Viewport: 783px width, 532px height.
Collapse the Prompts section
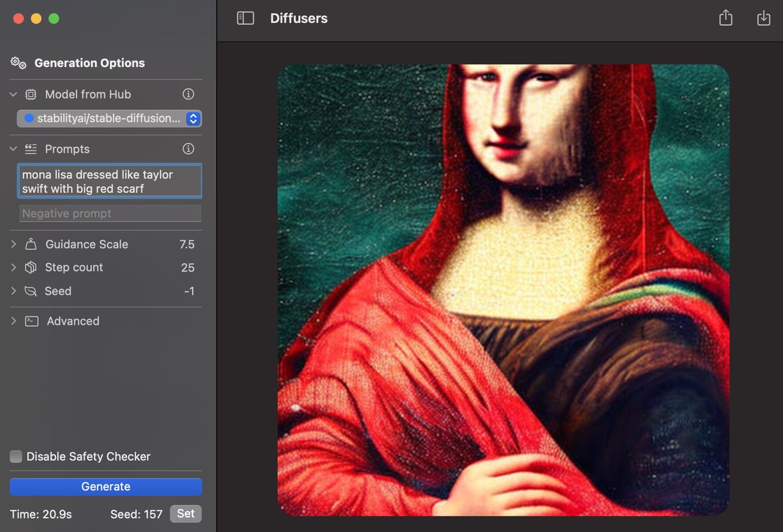pyautogui.click(x=14, y=149)
